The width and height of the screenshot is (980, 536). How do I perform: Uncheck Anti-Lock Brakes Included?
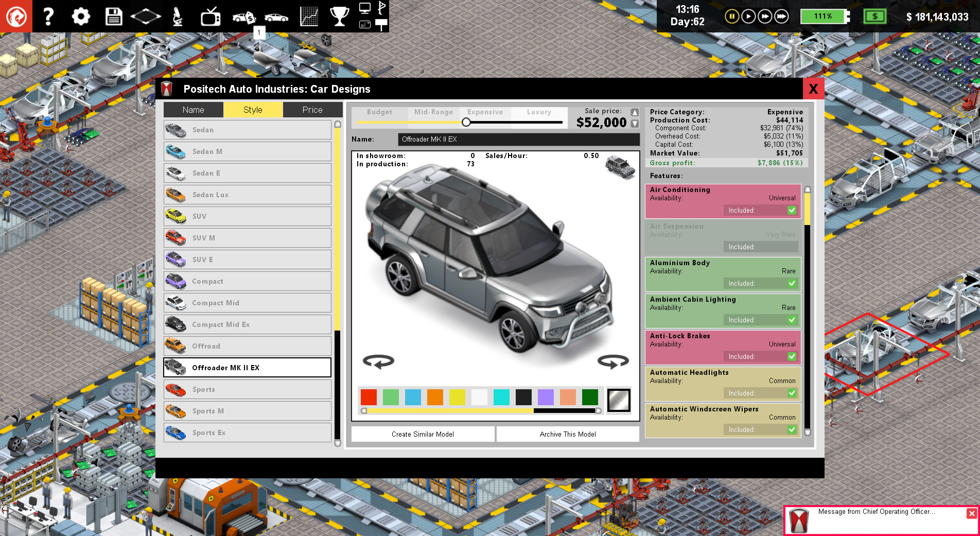tap(791, 356)
